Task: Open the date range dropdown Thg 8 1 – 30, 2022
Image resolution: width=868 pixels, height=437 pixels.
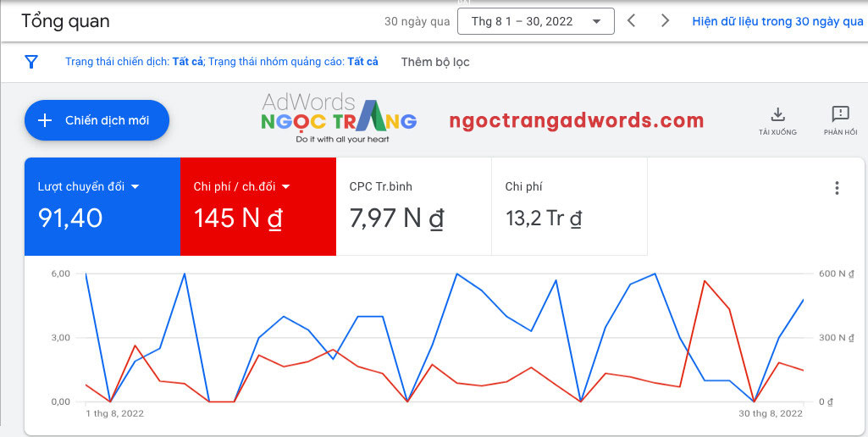Action: 536,22
